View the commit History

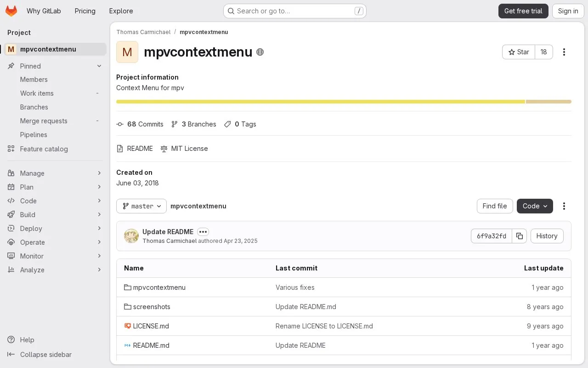(547, 236)
